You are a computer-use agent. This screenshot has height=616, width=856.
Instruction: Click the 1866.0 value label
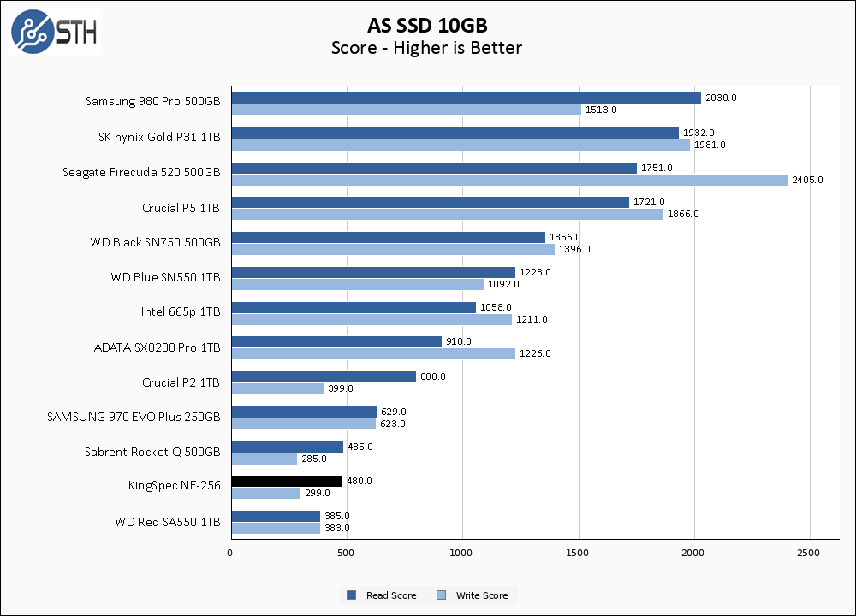(683, 214)
